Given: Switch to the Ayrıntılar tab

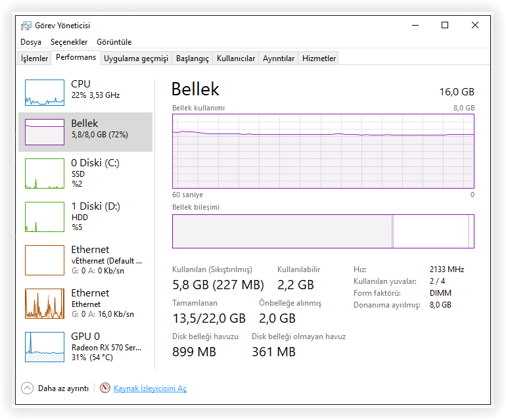Looking at the screenshot, I should 279,58.
